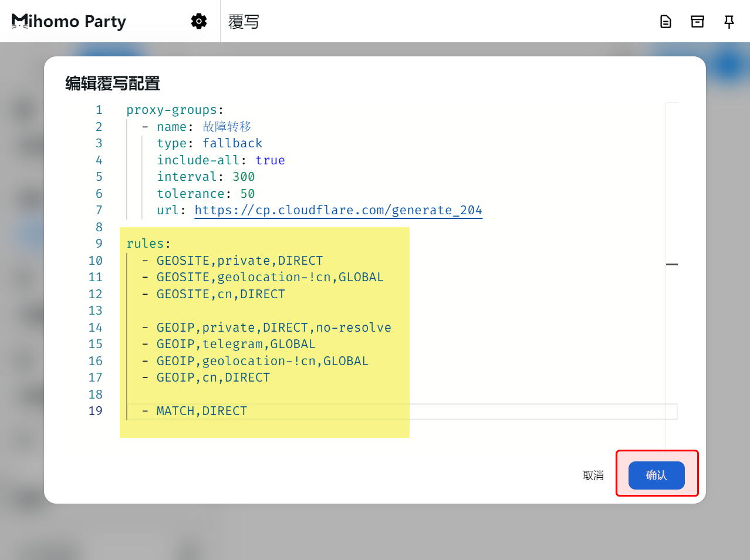Click the 故障转移 group name text
Screen dimensions: 750x560
(x=227, y=127)
